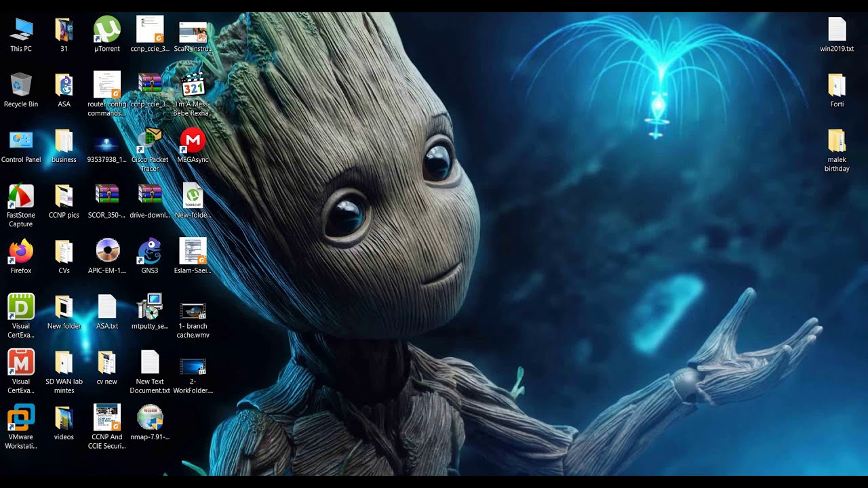
Task: Select the CCNP pics folder
Action: click(64, 197)
